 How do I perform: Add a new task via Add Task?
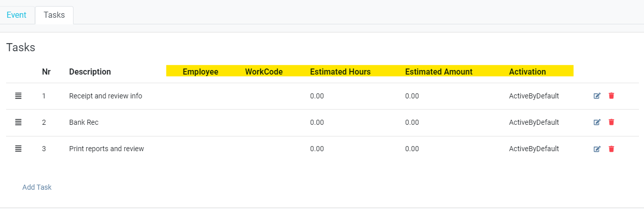pos(37,187)
